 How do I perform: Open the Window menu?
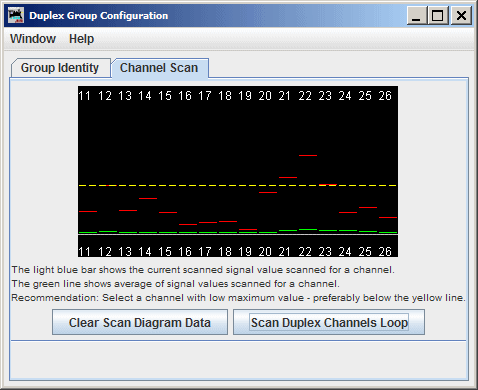(x=33, y=39)
